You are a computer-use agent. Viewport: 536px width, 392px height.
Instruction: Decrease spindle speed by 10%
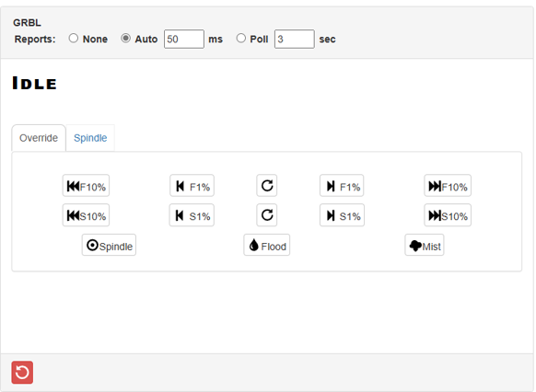point(86,215)
